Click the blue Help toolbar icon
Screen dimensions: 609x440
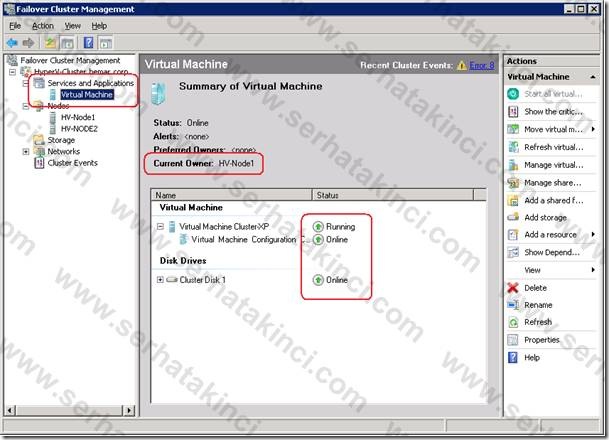point(89,43)
